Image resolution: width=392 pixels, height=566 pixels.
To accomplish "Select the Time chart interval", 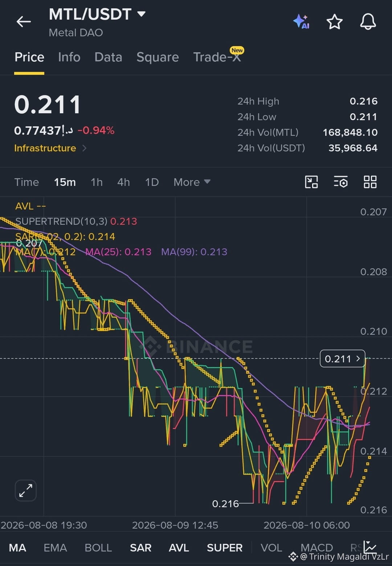I will pyautogui.click(x=26, y=182).
